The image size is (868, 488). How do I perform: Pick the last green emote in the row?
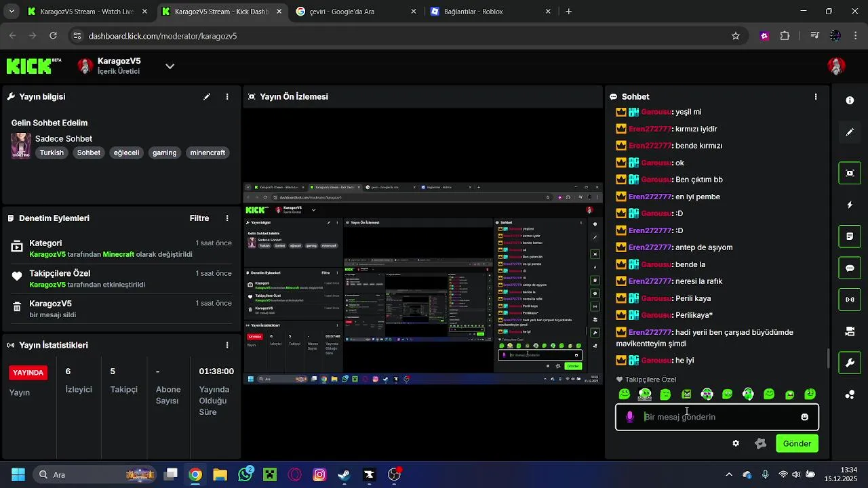(x=810, y=394)
